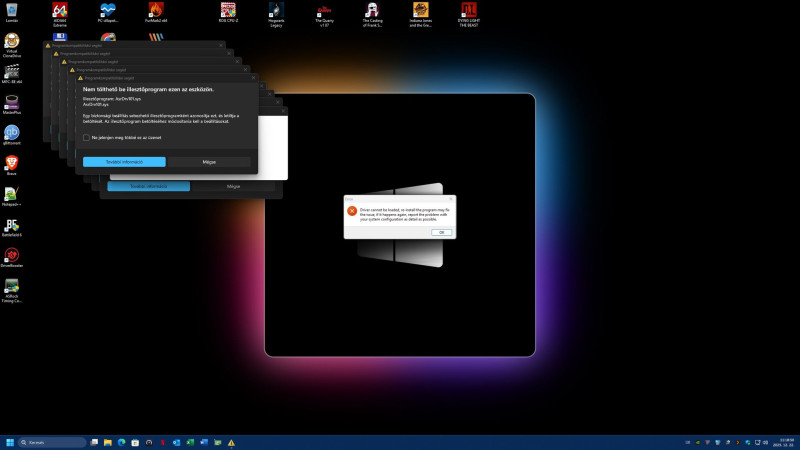Open The Casting of Frank Stone shortcut
Image resolution: width=800 pixels, height=450 pixels.
(x=372, y=14)
